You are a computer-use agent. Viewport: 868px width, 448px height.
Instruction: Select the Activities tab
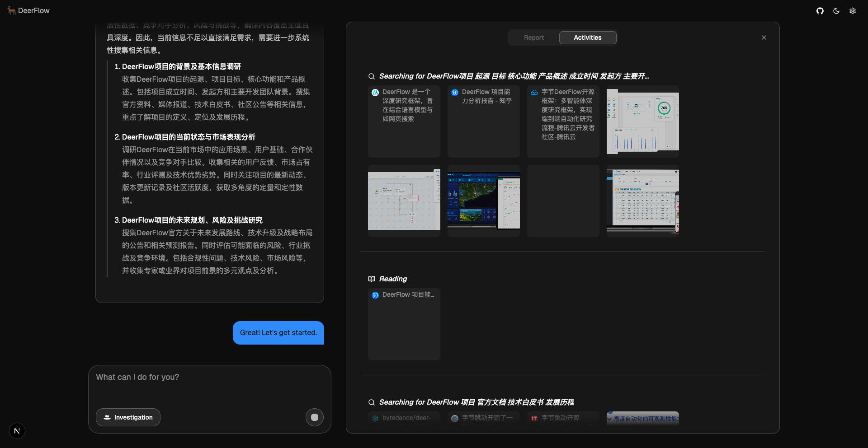click(587, 37)
